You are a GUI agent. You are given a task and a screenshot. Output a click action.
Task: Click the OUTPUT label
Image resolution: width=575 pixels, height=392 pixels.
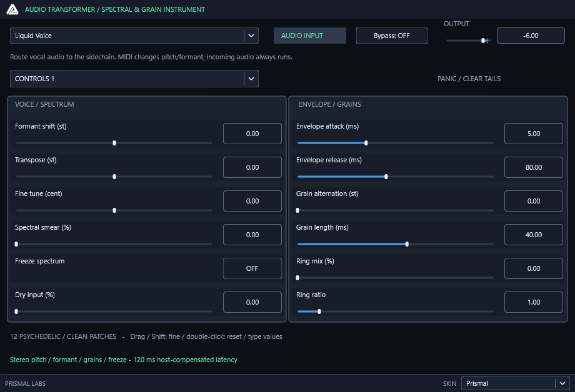click(456, 24)
